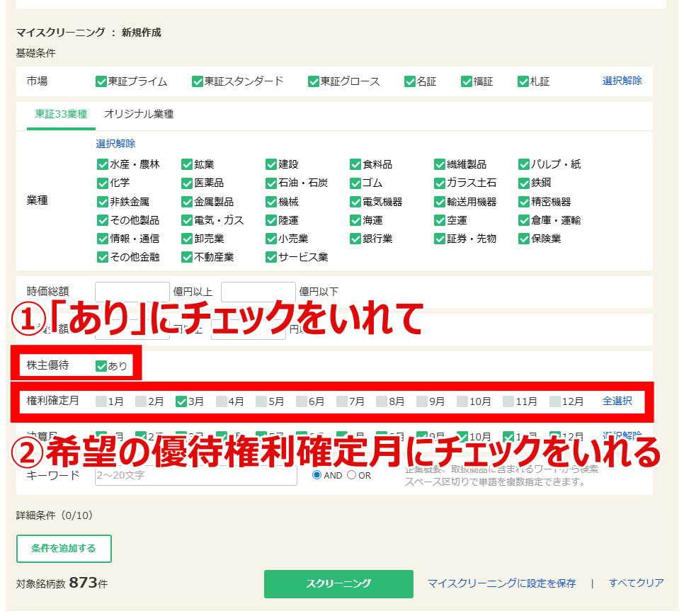This screenshot has height=616, width=684.
Task: Uncheck the 水産・農林 industry checkbox
Action: 102,164
